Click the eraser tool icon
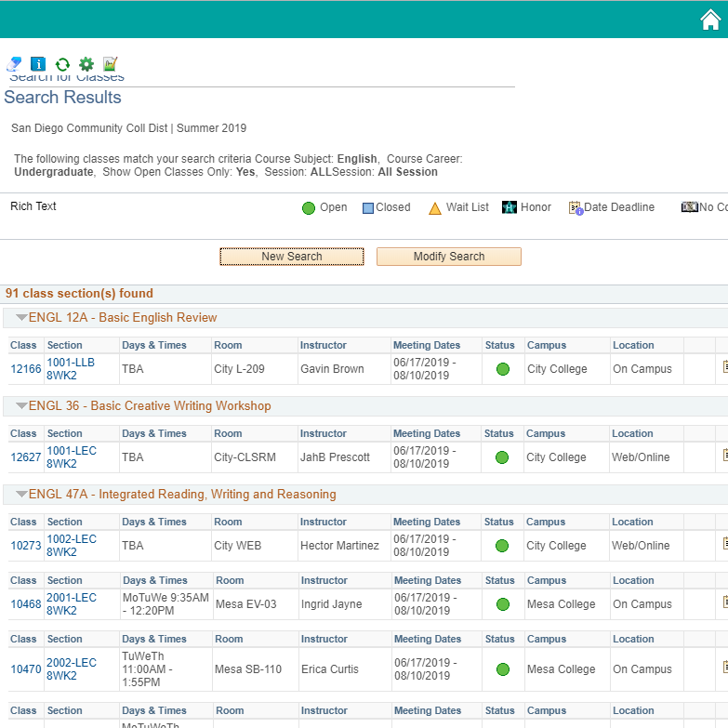The image size is (728, 728). [14, 63]
